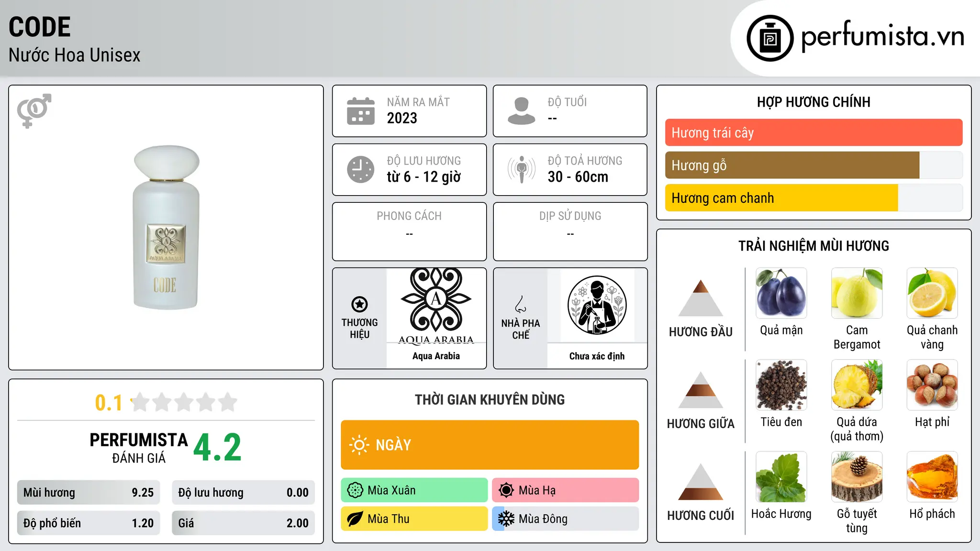Click the Hương trái cây accord bar
Image resolution: width=980 pixels, height=551 pixels.
813,132
